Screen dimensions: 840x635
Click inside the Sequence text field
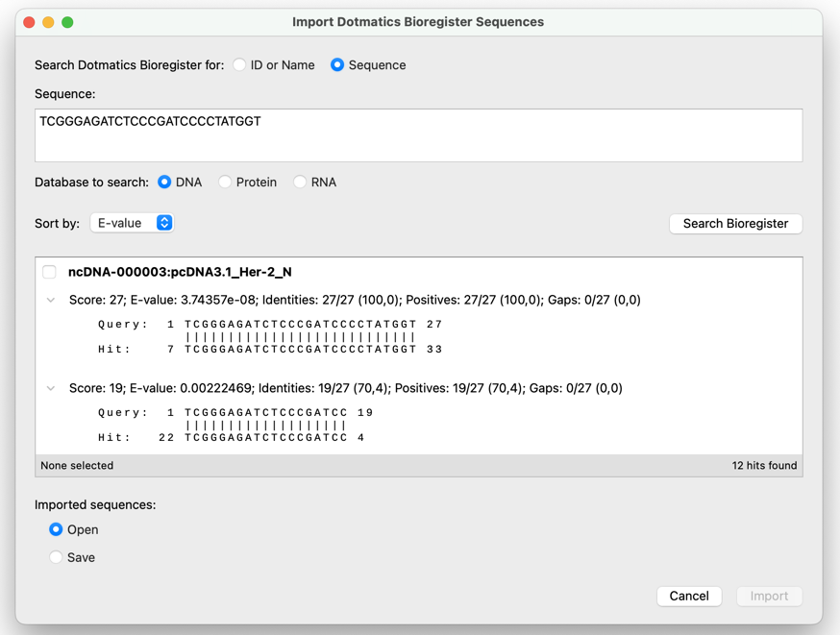(418, 135)
